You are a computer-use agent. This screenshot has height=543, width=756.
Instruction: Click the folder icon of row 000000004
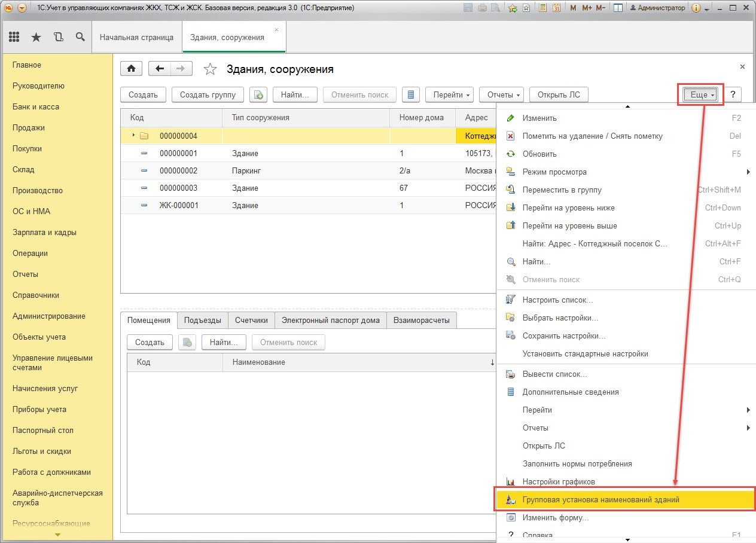144,136
